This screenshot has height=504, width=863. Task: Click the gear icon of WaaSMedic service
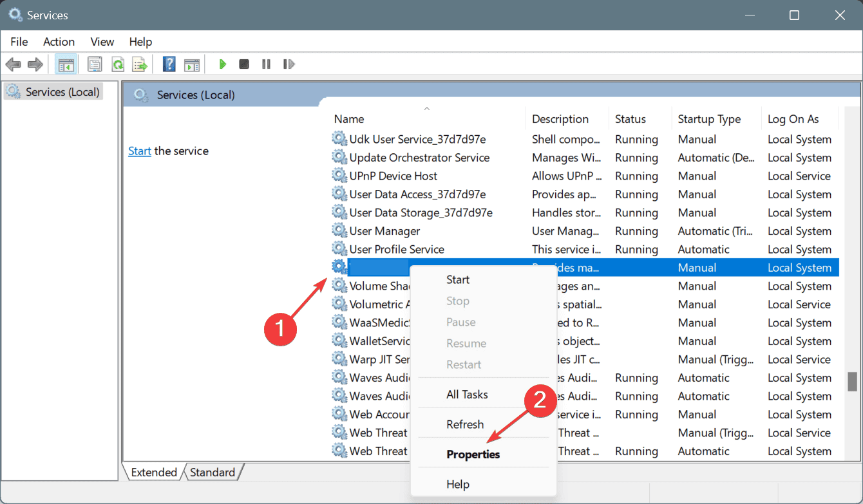(339, 322)
